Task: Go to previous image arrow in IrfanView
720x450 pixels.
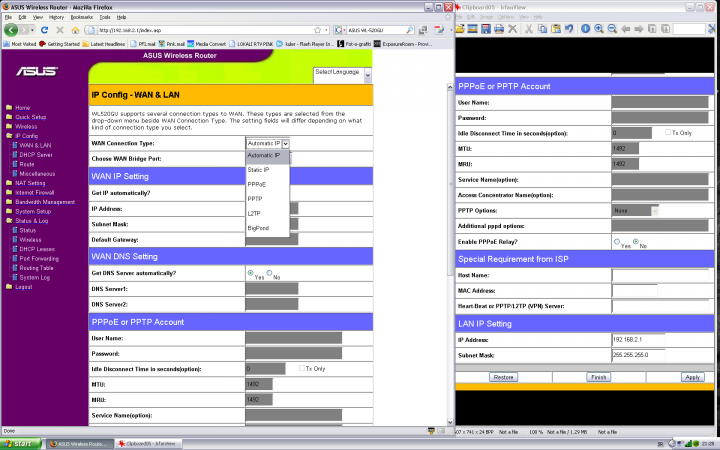Action: [x=625, y=29]
